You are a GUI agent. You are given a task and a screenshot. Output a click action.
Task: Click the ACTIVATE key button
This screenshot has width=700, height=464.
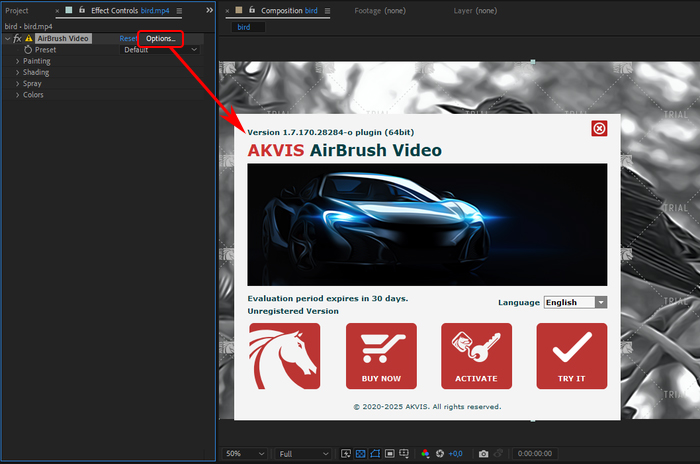tap(476, 356)
